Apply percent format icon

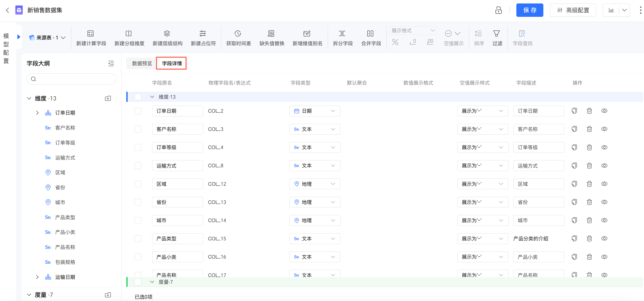[x=395, y=42]
